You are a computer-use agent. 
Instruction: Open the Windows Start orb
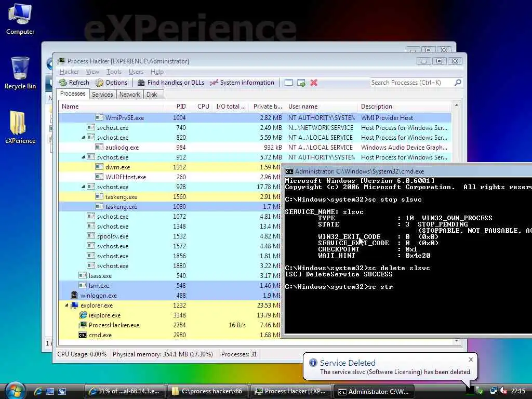coord(15,391)
